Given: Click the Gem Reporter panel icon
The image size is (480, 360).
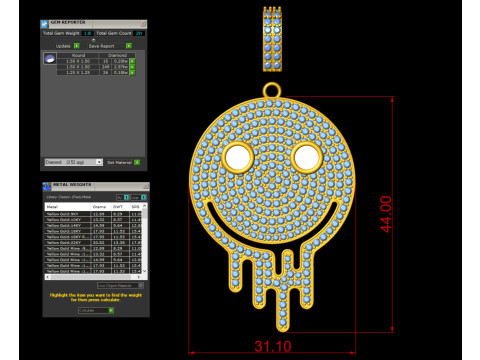Looking at the screenshot, I should [44, 24].
